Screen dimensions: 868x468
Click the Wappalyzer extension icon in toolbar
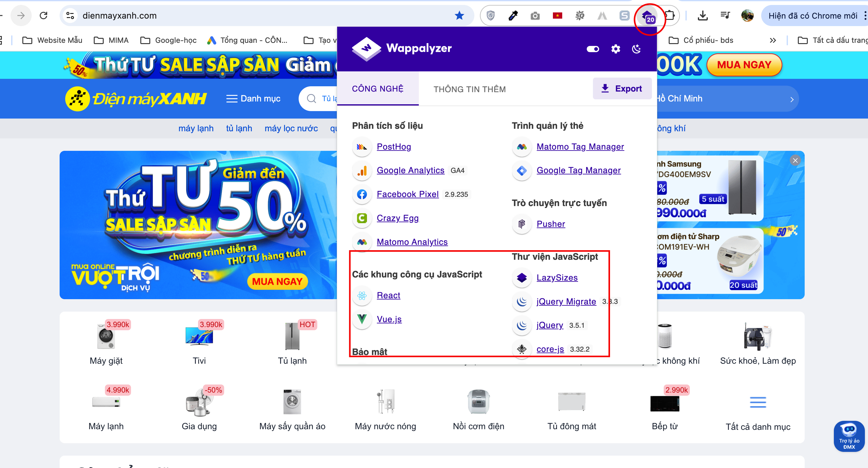(x=648, y=16)
